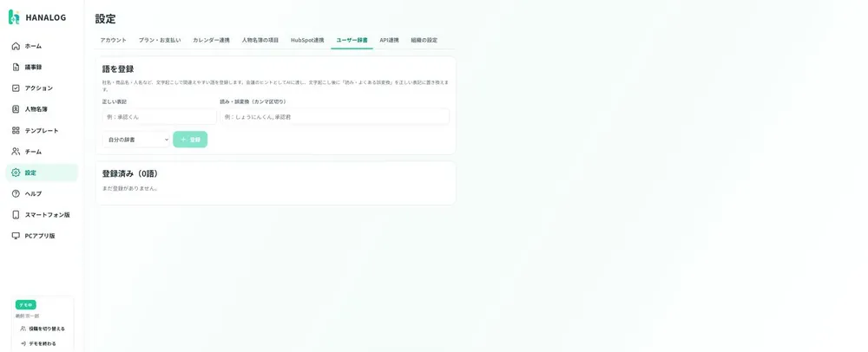Click the 設定 page title
The width and height of the screenshot is (868, 352).
pos(105,19)
